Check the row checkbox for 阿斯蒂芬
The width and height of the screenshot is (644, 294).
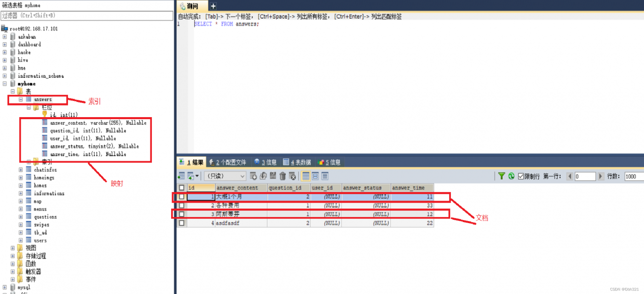182,214
